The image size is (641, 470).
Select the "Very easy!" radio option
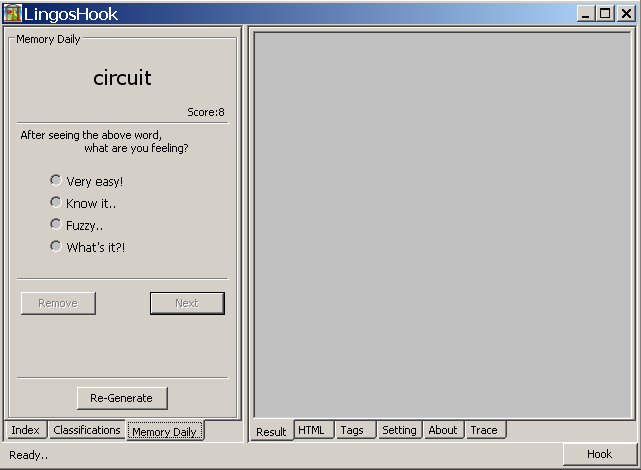click(x=56, y=181)
